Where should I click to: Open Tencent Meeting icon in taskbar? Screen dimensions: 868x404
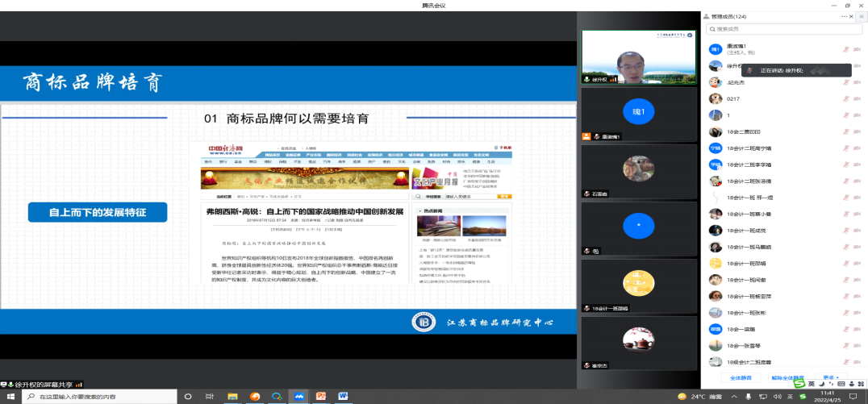tap(299, 396)
